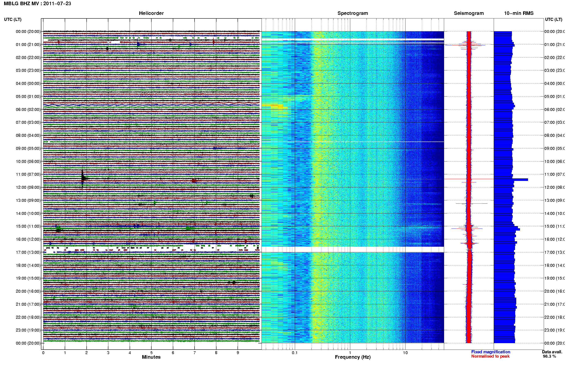Screen dimensions: 588x368
Task: Click the 'Spectrogram' panel heading
Action: click(x=353, y=13)
